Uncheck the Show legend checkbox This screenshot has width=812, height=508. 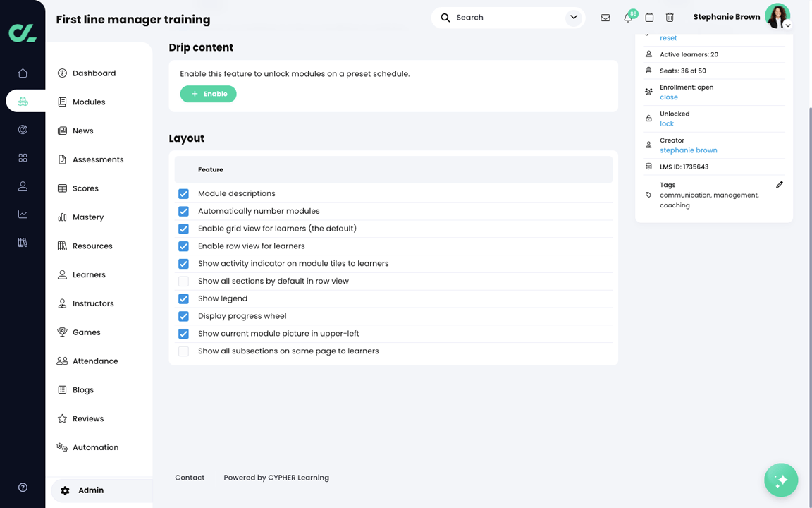click(183, 298)
